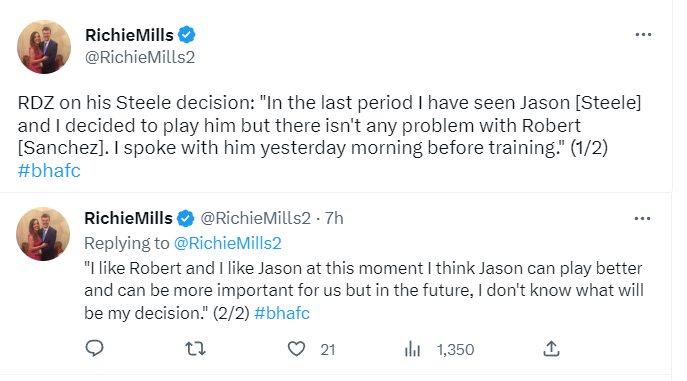View tweet analytics bar chart icon
687x381 pixels.
pyautogui.click(x=412, y=349)
